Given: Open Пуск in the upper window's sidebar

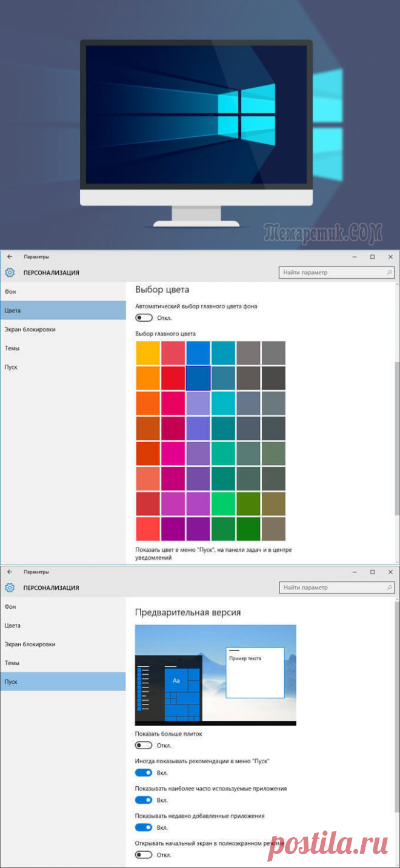Looking at the screenshot, I should [x=63, y=367].
